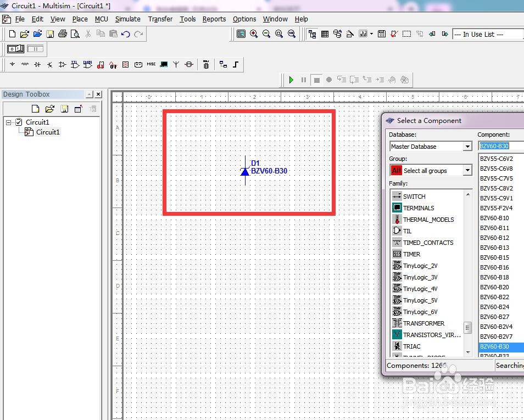
Task: Place a bus
Action: [x=236, y=64]
